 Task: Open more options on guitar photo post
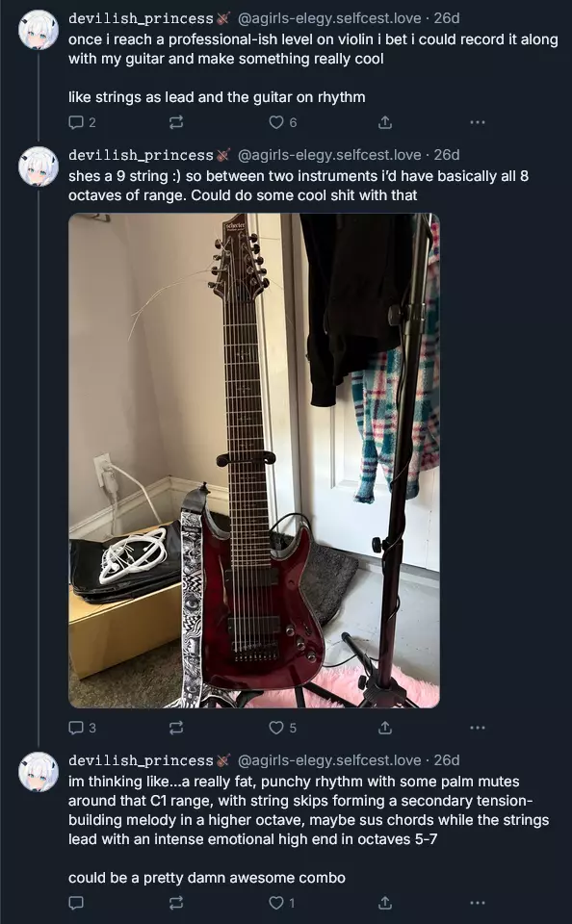point(478,728)
